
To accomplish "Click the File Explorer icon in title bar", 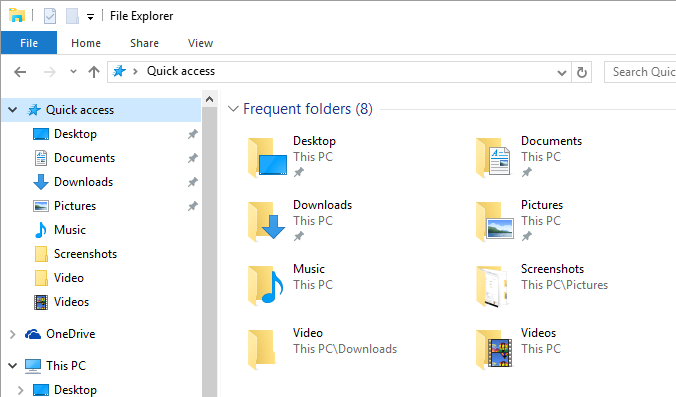I will [17, 16].
